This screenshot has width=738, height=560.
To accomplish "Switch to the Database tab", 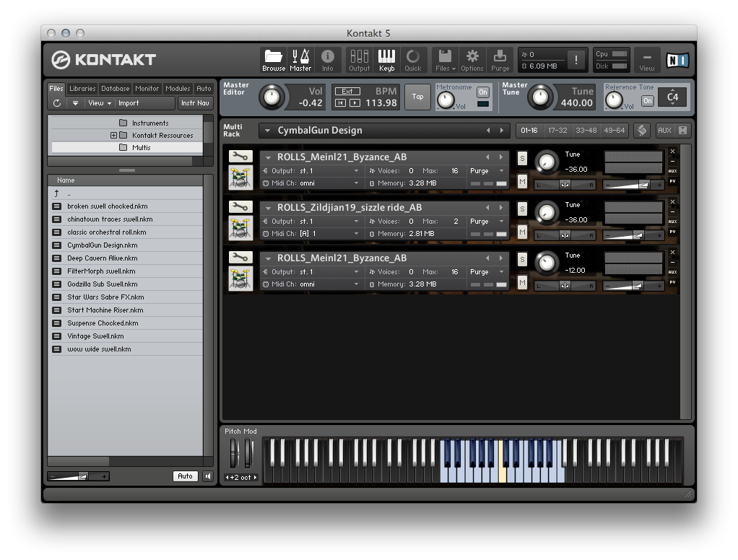I will tap(116, 88).
